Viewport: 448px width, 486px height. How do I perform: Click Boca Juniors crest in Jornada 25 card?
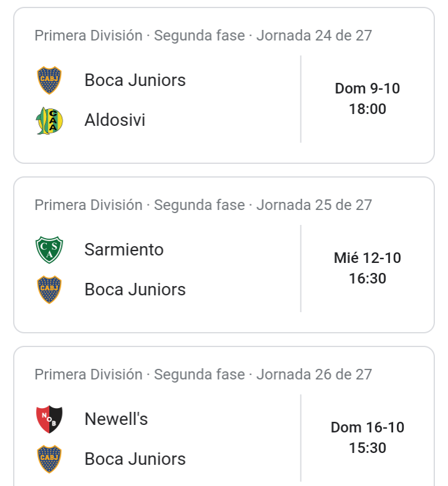pos(49,290)
